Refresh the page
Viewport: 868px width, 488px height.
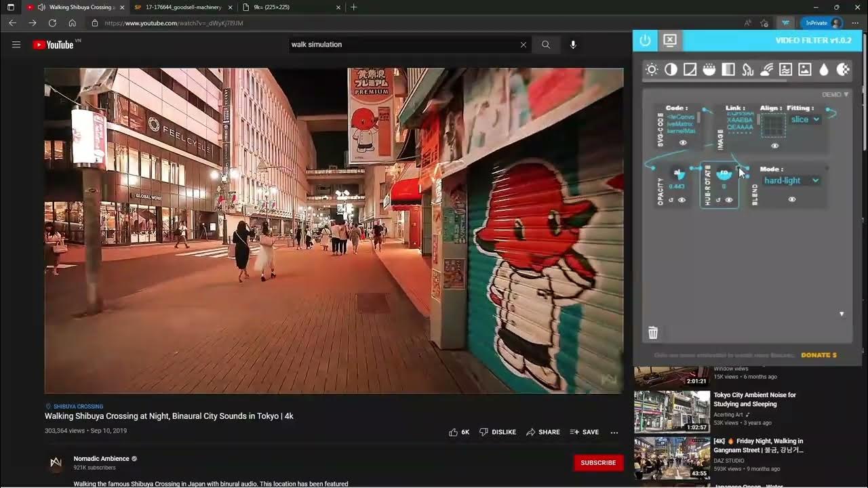point(52,23)
